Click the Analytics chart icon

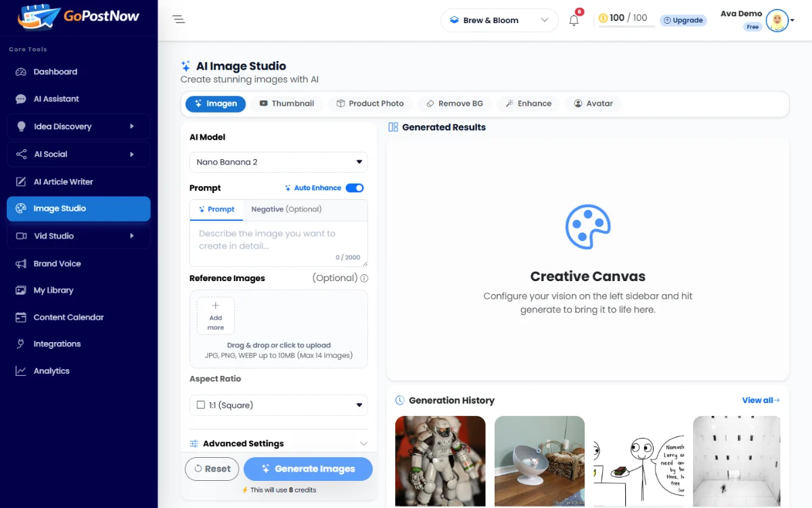coord(21,371)
